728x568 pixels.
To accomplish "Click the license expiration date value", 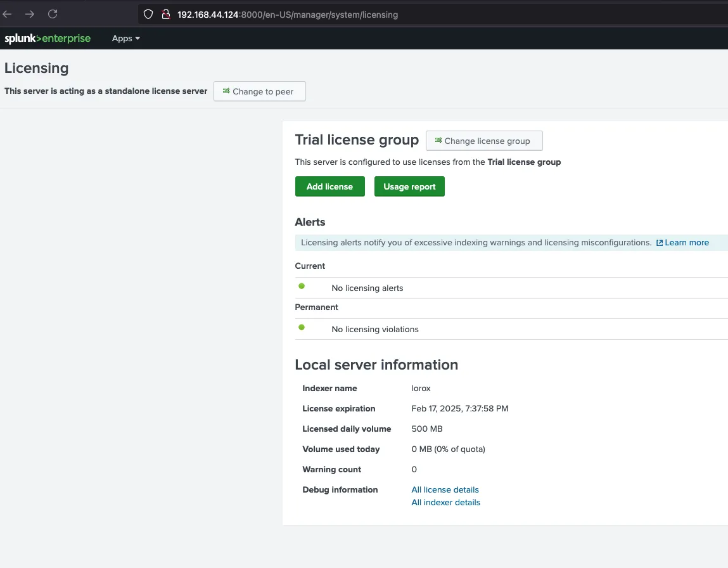I will 459,408.
